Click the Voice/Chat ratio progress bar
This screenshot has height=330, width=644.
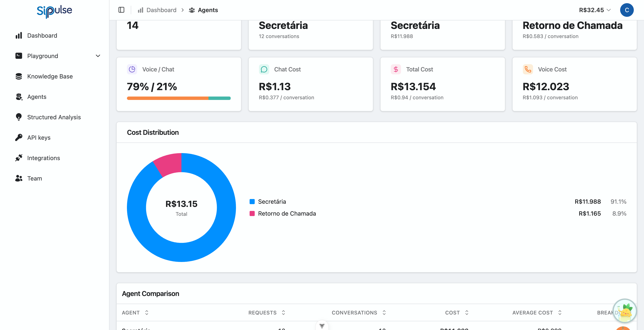[178, 98]
